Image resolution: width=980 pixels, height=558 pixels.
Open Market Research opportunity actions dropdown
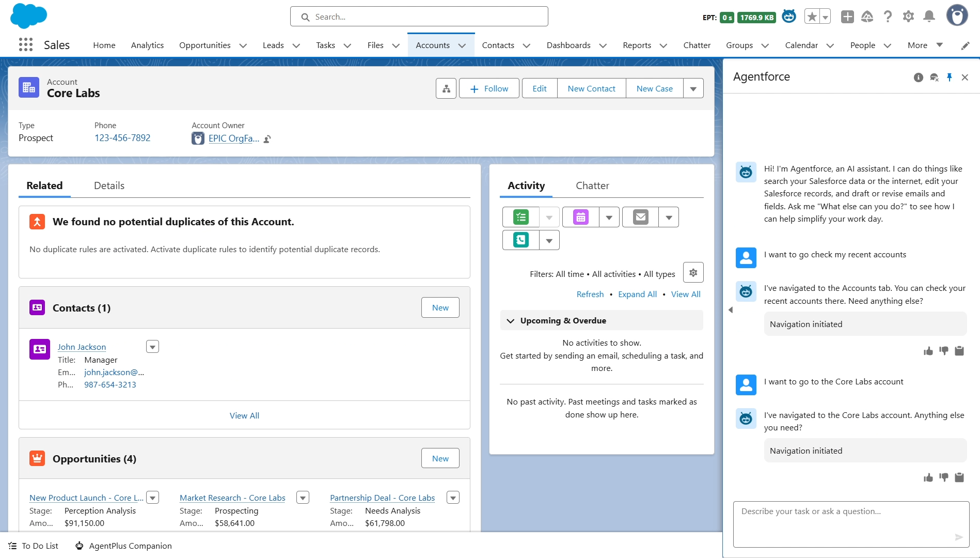coord(303,498)
